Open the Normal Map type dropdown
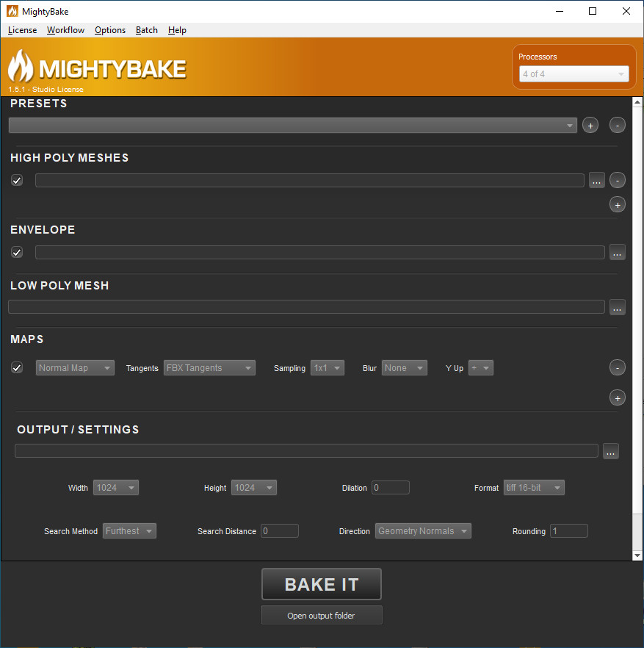Viewport: 644px width, 648px height. click(75, 368)
